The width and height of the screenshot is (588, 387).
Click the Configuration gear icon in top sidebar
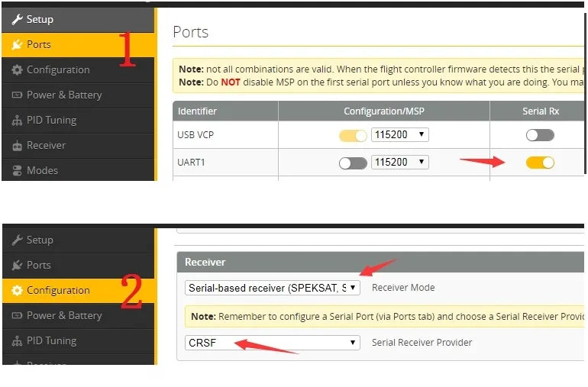(17, 69)
